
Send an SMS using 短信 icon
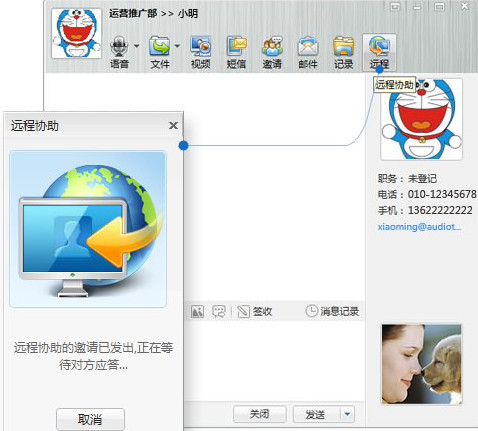point(236,52)
